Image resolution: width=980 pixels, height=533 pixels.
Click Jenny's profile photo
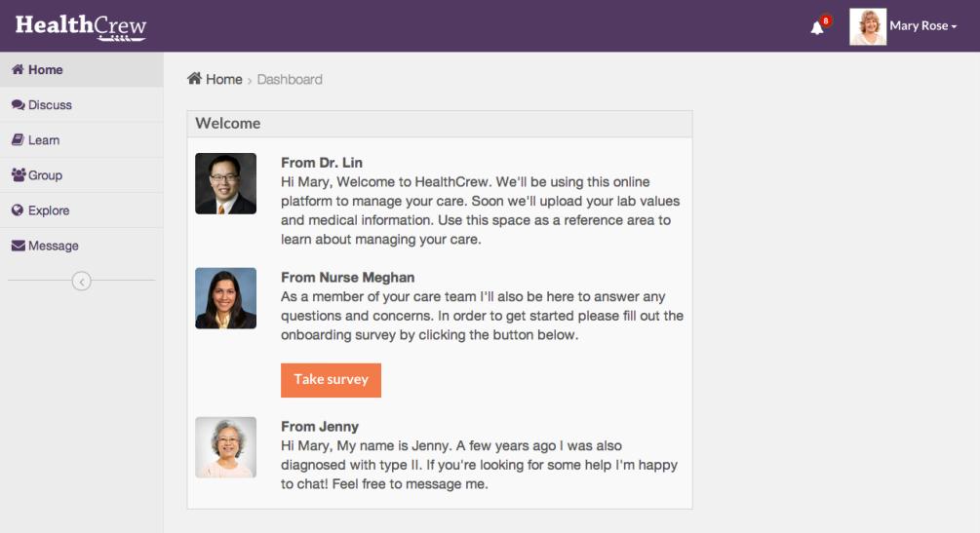[225, 447]
